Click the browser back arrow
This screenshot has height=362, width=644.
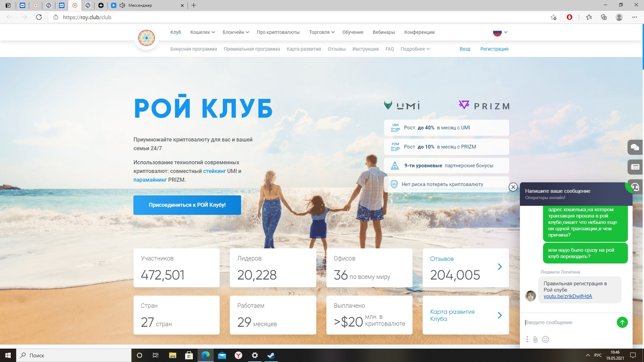point(9,17)
